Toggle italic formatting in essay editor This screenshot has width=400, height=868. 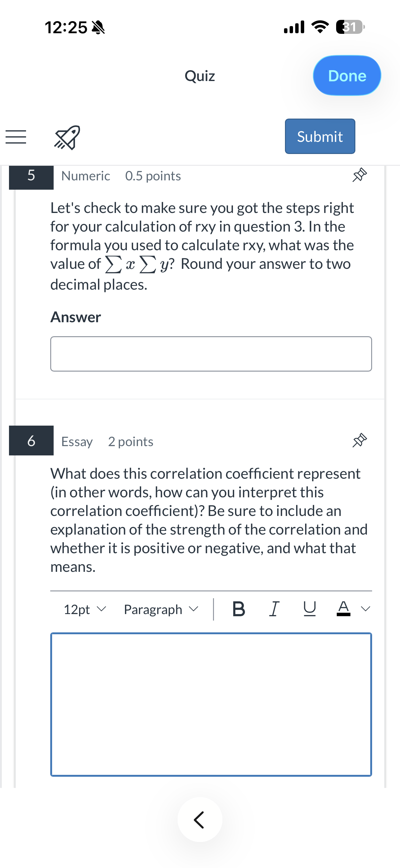pos(274,609)
